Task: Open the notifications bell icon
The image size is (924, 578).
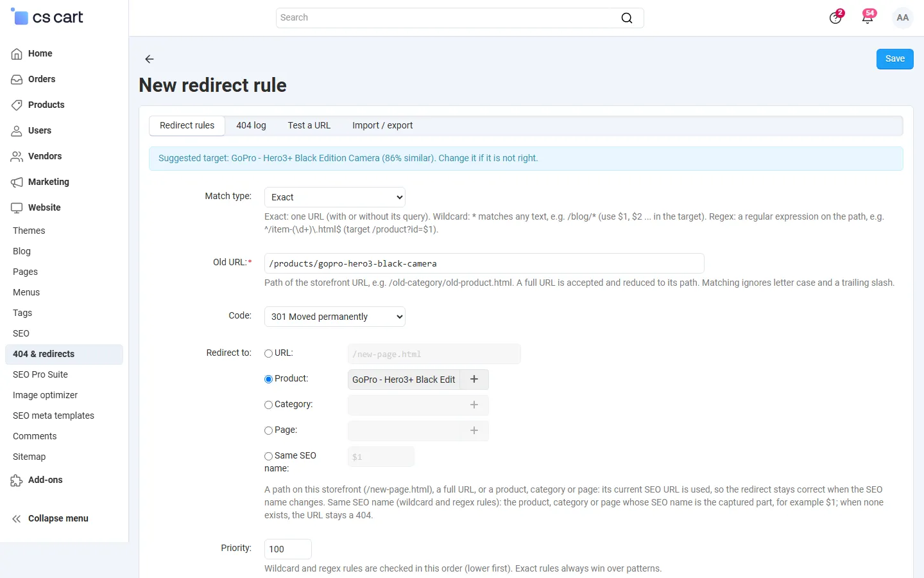Action: point(868,17)
